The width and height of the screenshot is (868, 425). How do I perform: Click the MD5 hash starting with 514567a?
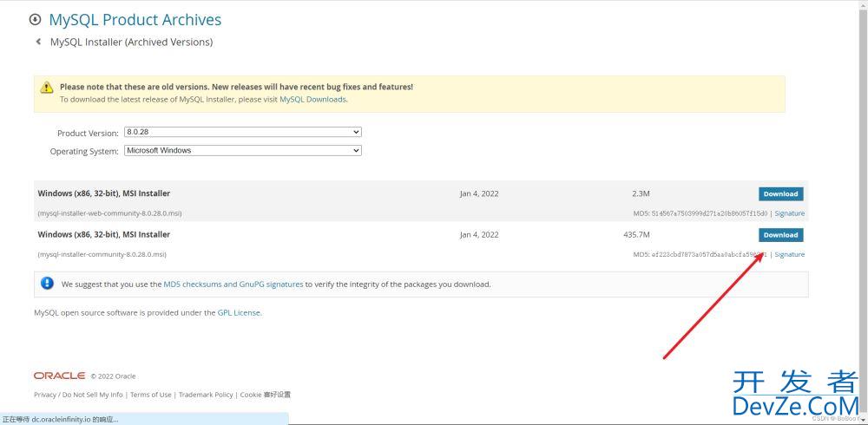click(708, 213)
